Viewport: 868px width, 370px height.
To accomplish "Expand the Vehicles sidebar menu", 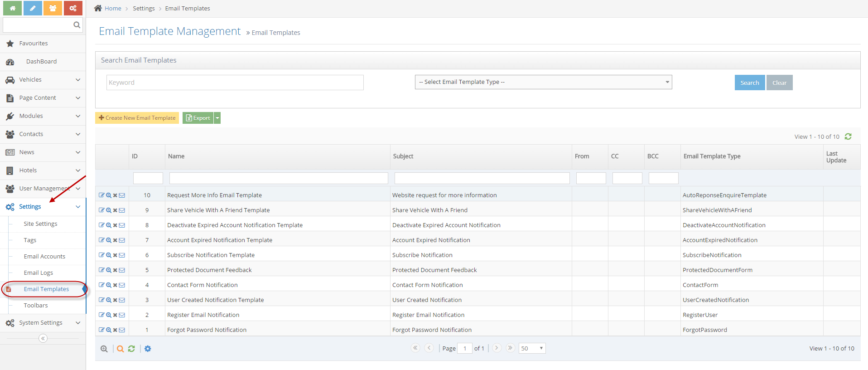I will pos(43,80).
